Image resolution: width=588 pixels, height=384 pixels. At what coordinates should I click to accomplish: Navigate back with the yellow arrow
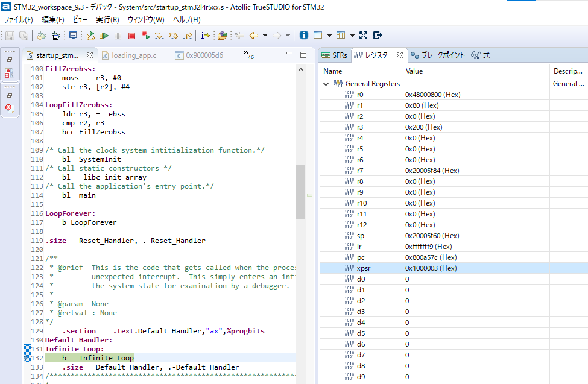pos(254,36)
